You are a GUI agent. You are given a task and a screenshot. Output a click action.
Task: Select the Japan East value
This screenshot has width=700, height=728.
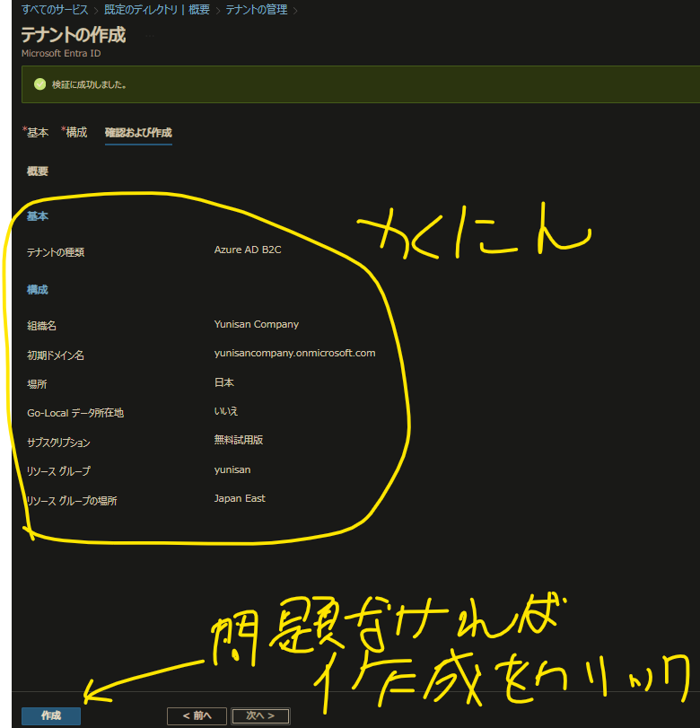[x=240, y=498]
